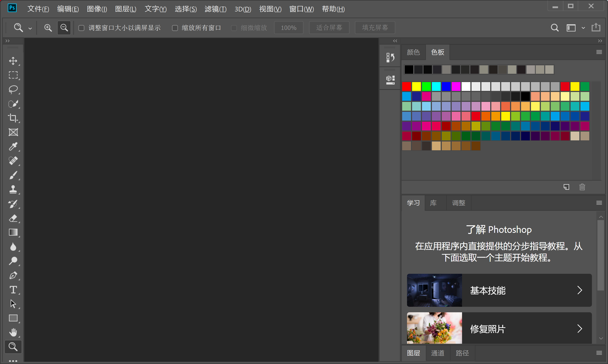This screenshot has height=364, width=608.
Task: Click the 基本技能 tutorial thumbnail image
Action: 434,290
